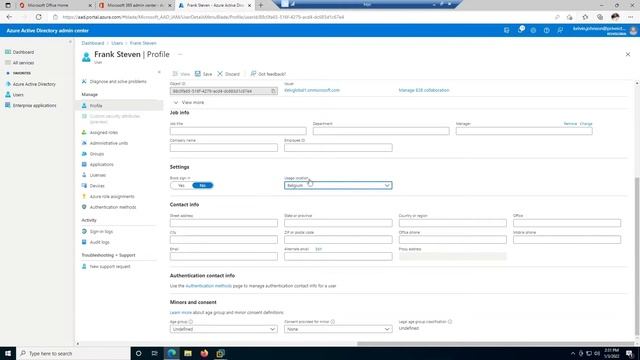
Task: Click Manage B2B collaboration link
Action: (424, 90)
